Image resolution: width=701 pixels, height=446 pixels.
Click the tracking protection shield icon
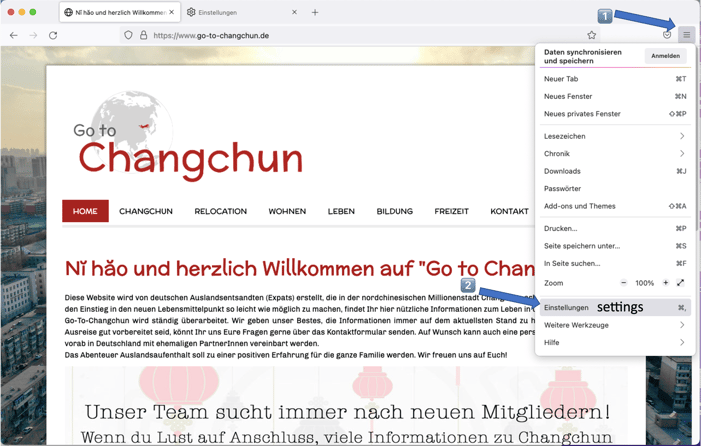[128, 35]
